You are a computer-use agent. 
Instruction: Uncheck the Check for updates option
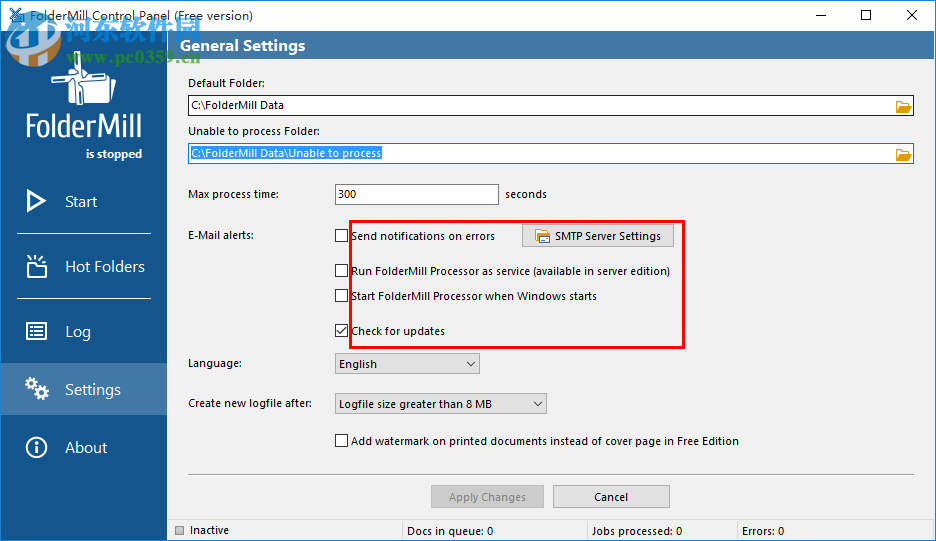coord(341,331)
